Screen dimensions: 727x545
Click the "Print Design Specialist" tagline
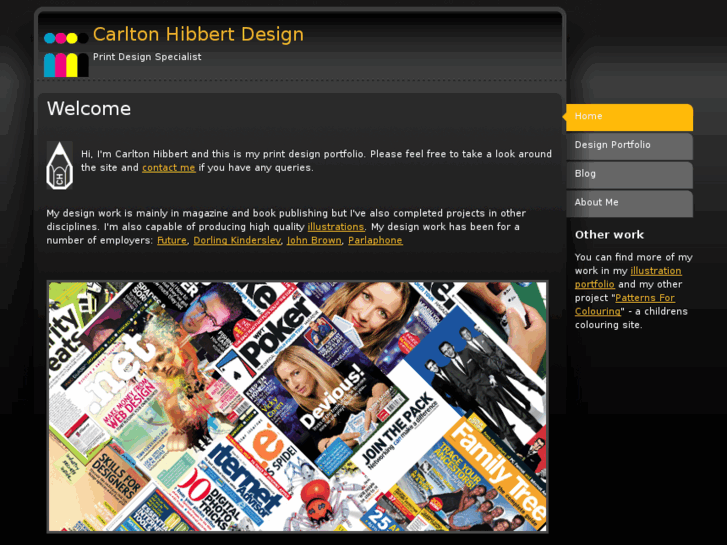tap(147, 57)
